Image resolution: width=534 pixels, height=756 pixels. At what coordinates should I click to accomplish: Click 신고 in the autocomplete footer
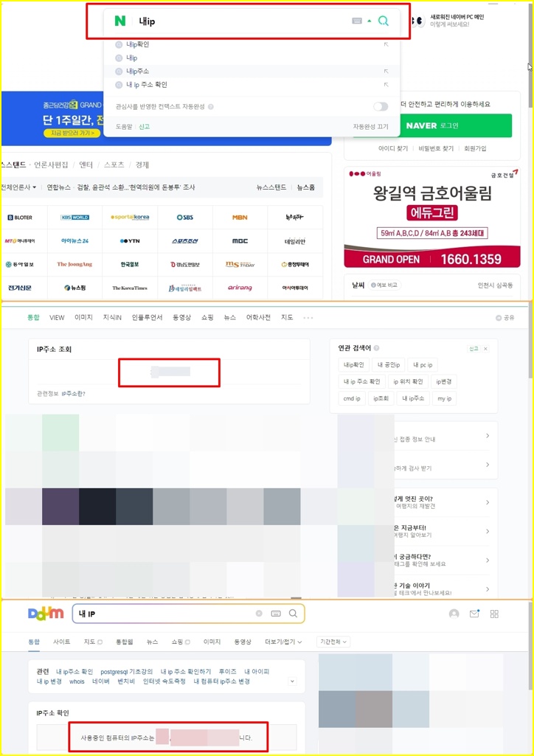[144, 127]
